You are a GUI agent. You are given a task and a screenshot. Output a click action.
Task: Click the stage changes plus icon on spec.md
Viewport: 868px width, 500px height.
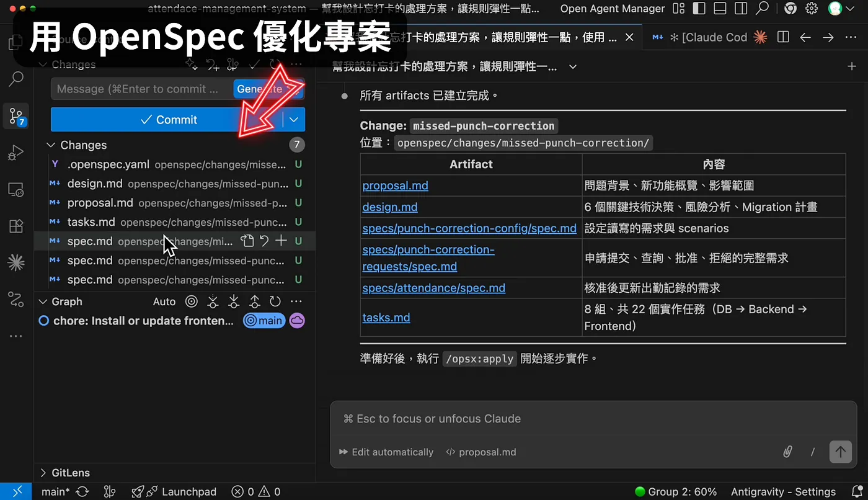(281, 241)
